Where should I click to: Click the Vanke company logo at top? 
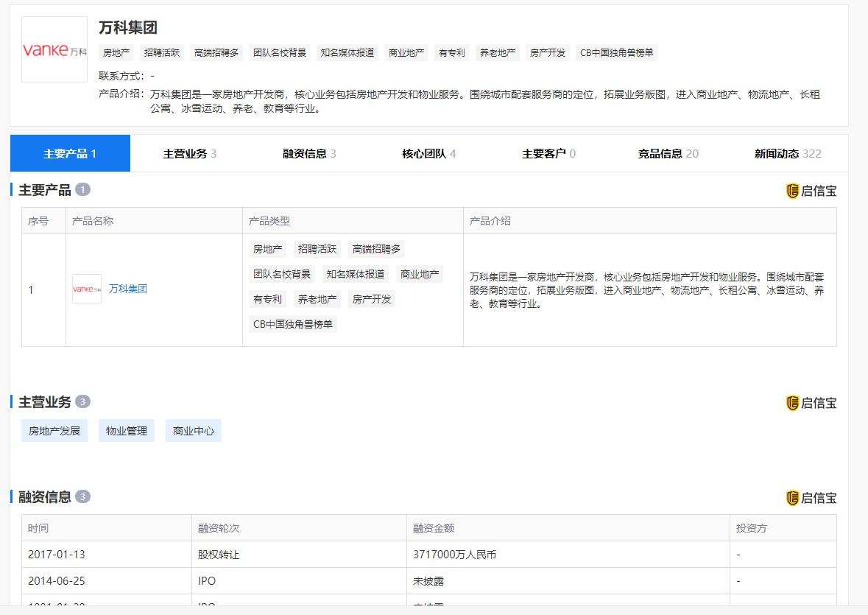[54, 49]
